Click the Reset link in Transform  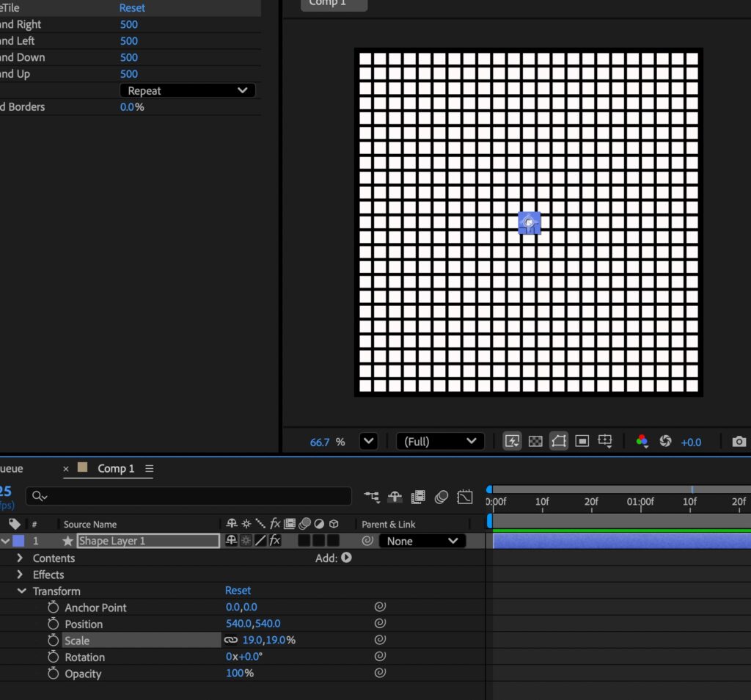click(238, 591)
